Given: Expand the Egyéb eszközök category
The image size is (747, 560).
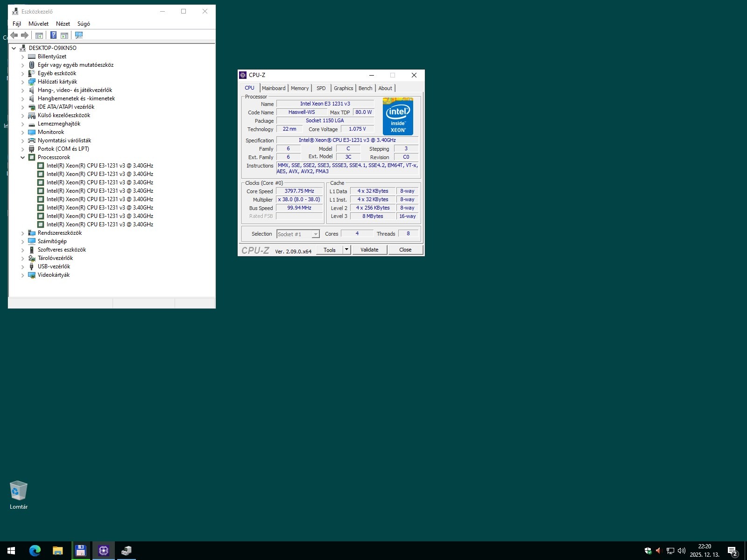Looking at the screenshot, I should [x=22, y=73].
